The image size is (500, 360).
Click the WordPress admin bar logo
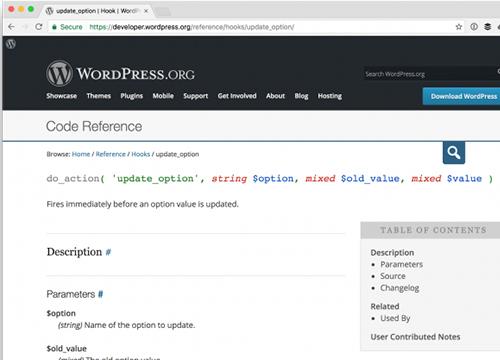[11, 44]
